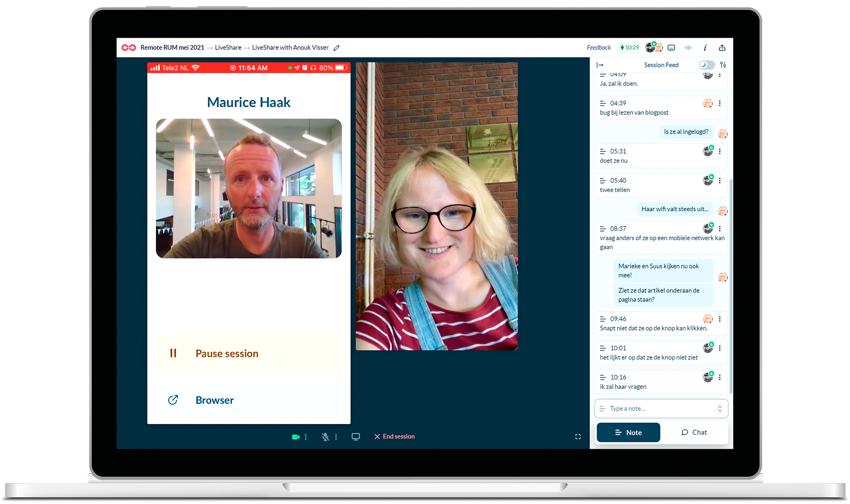Open the audio waveform icon
850x504 pixels.
pos(688,48)
